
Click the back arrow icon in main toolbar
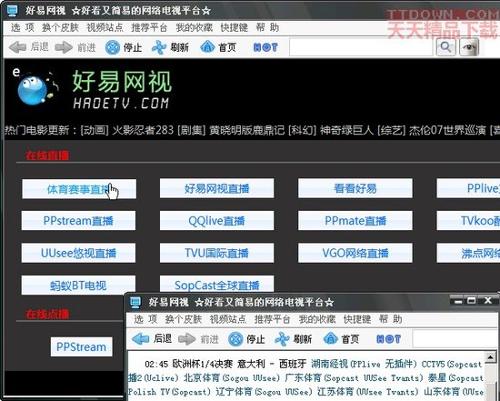click(18, 47)
